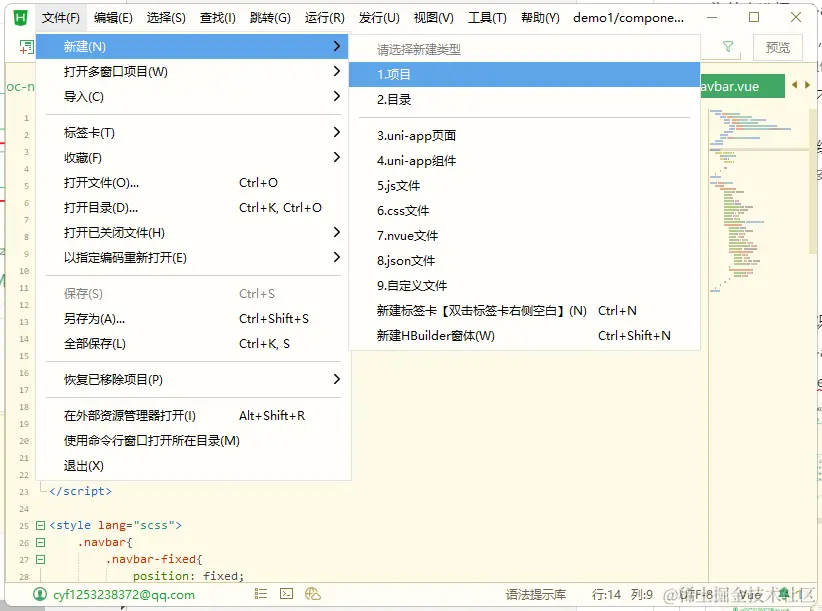
Task: Collapse the .navbar fold on line 26
Action: coord(40,542)
